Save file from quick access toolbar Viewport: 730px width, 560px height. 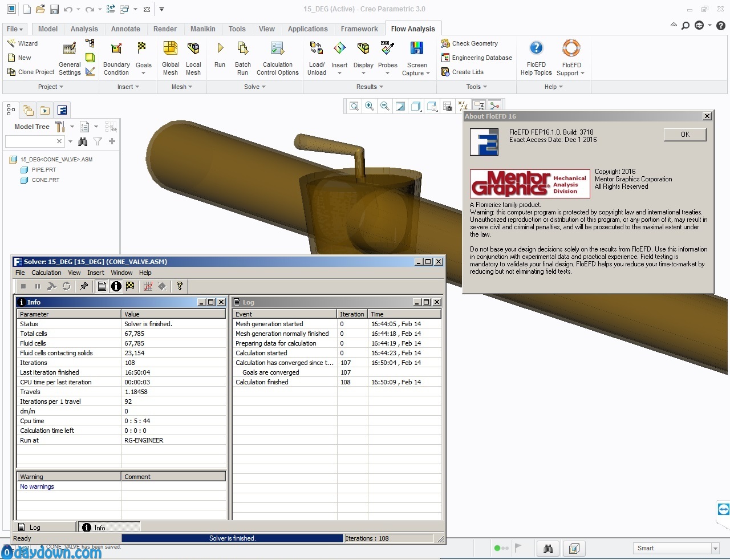[x=54, y=9]
